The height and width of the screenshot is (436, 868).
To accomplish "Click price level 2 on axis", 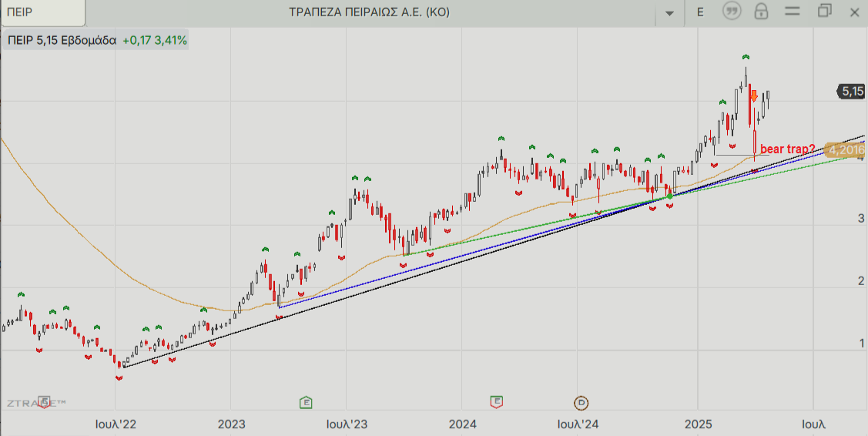I will click(x=861, y=281).
